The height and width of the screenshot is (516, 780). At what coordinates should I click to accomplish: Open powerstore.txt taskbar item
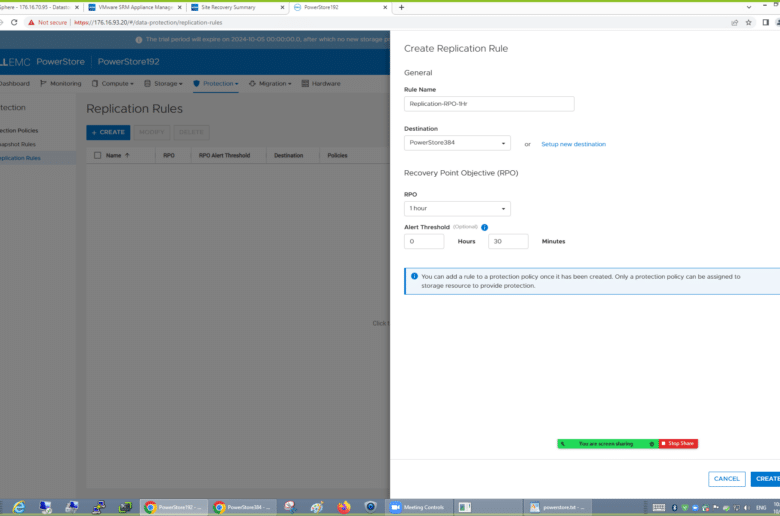pos(557,507)
